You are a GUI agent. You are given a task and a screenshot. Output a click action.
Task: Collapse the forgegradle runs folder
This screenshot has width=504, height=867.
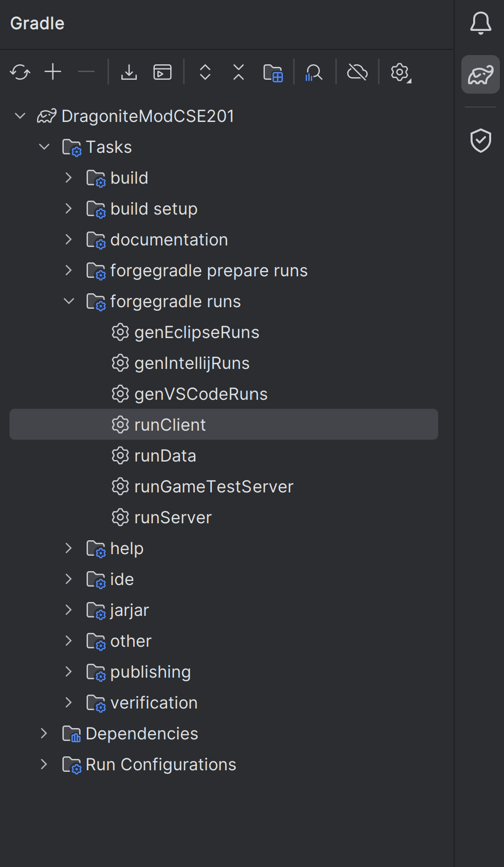click(x=69, y=302)
